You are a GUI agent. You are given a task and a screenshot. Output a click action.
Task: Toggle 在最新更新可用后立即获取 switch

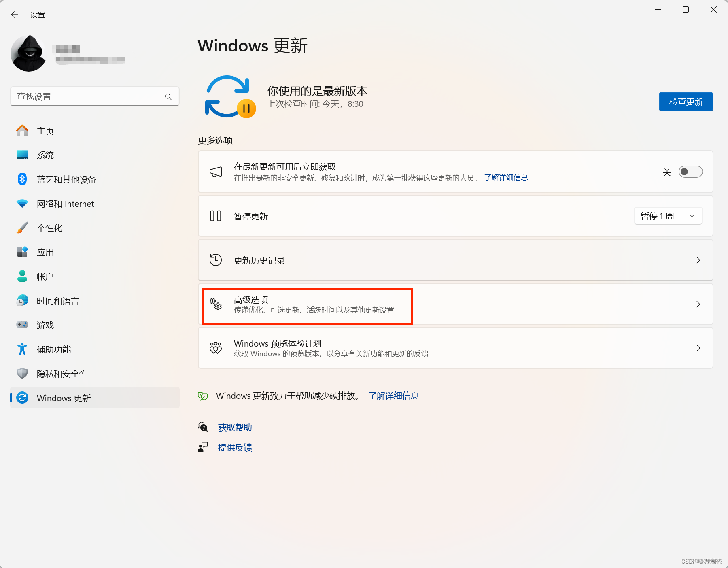tap(690, 172)
